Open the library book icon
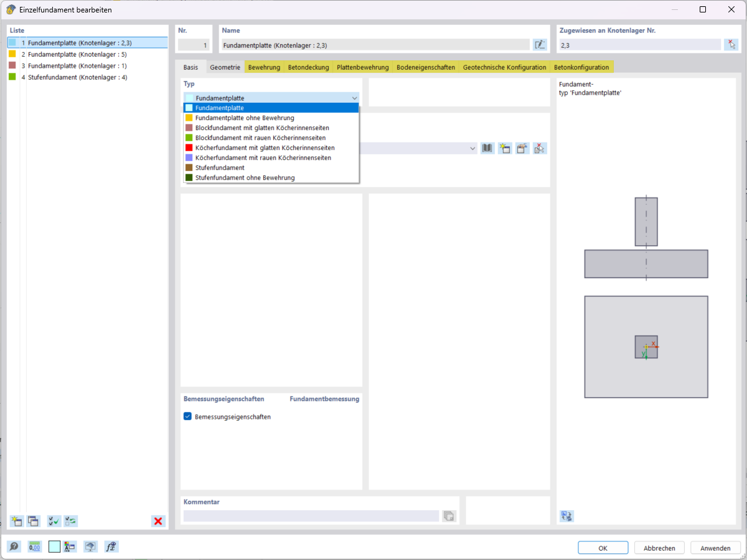Image resolution: width=747 pixels, height=560 pixels. (487, 148)
